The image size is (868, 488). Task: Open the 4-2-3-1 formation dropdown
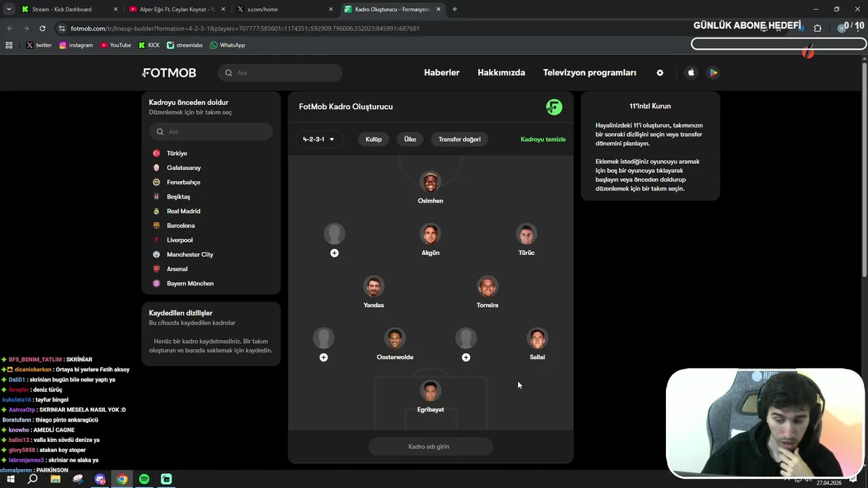pyautogui.click(x=319, y=139)
